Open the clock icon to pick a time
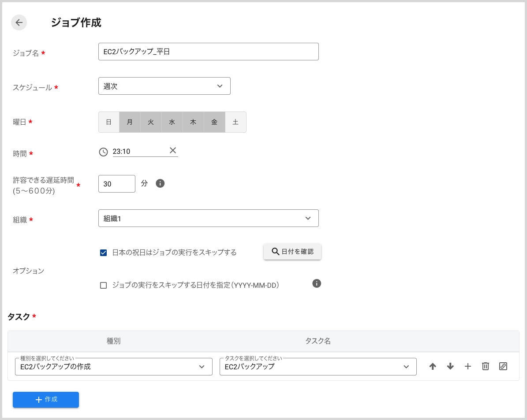The height and width of the screenshot is (420, 527). click(103, 152)
